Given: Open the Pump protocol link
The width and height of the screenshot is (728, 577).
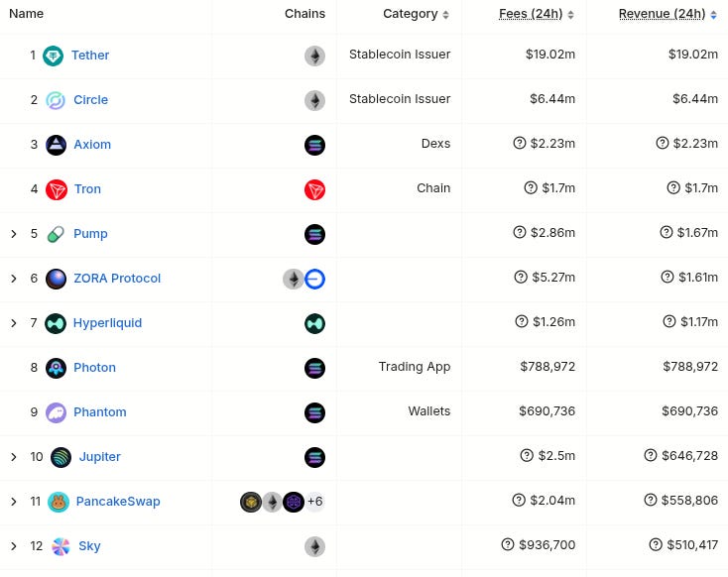Looking at the screenshot, I should [x=90, y=234].
